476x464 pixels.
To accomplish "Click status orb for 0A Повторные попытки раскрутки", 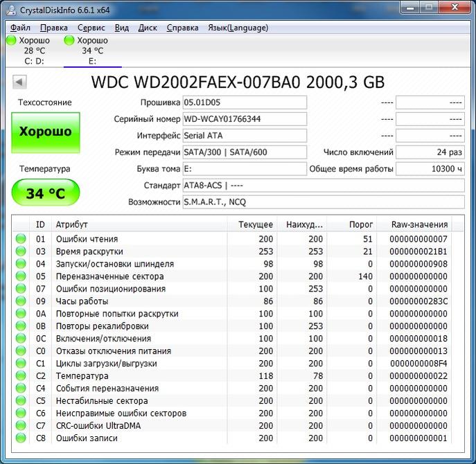I will (x=21, y=314).
